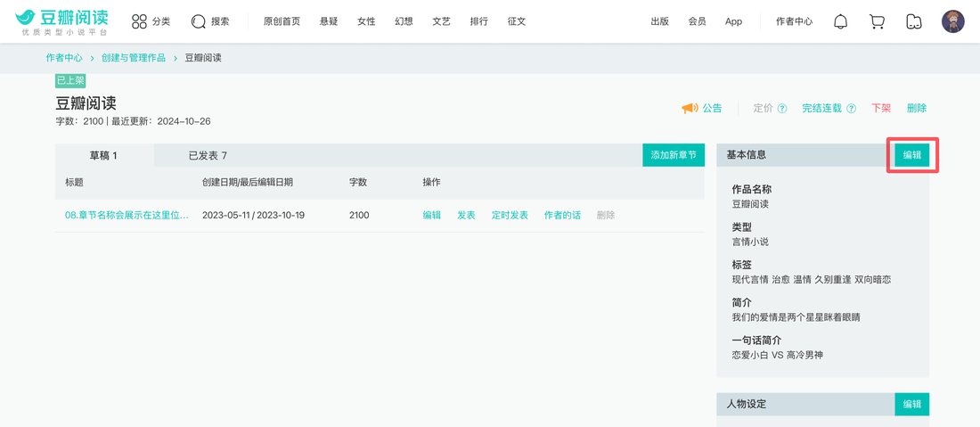Click the 已上架 status badge
The image size is (980, 427).
pyautogui.click(x=70, y=80)
